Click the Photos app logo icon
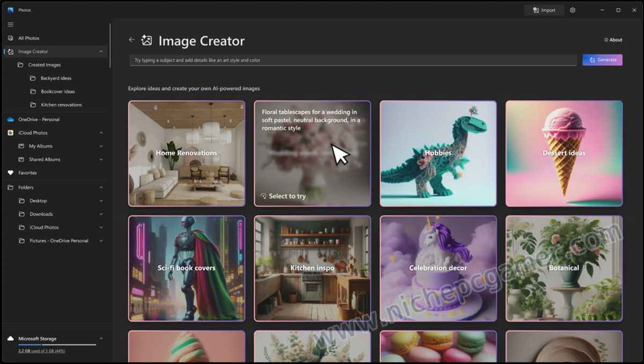Screen dimensions: 644x364 [10, 10]
